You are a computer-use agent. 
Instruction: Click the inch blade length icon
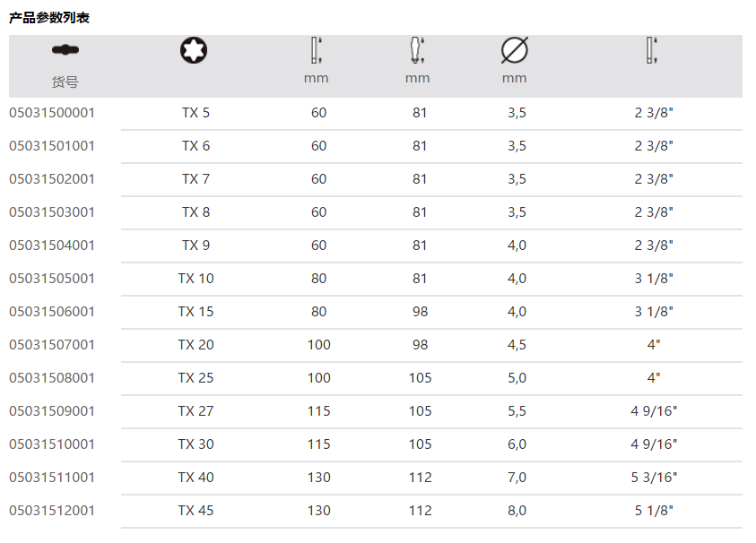652,50
